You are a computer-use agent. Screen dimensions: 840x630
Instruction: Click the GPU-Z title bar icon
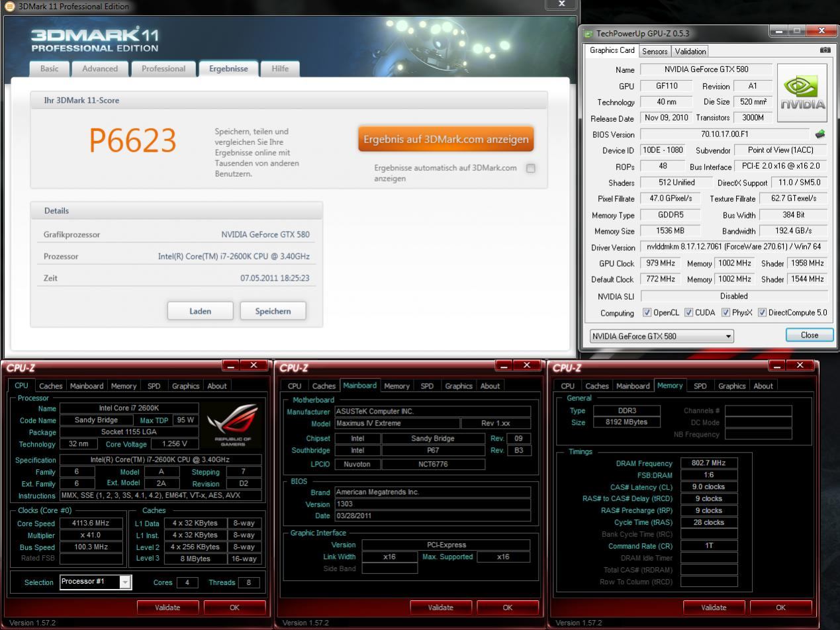pos(588,33)
